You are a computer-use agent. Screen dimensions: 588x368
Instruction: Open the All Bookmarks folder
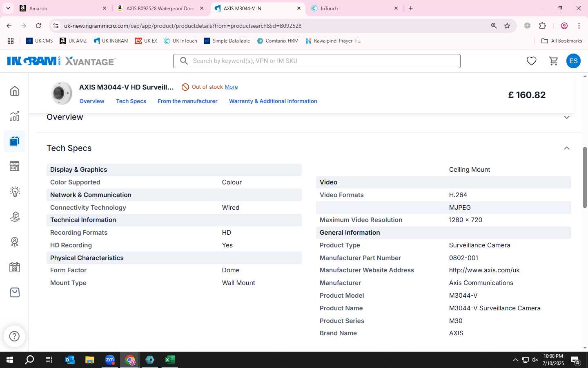pos(561,41)
